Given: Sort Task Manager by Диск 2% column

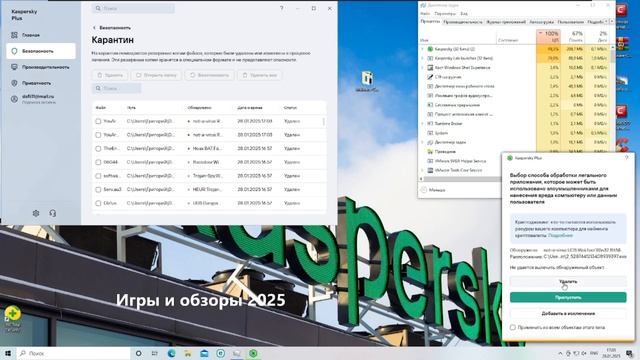Looking at the screenshot, I should pos(597,36).
